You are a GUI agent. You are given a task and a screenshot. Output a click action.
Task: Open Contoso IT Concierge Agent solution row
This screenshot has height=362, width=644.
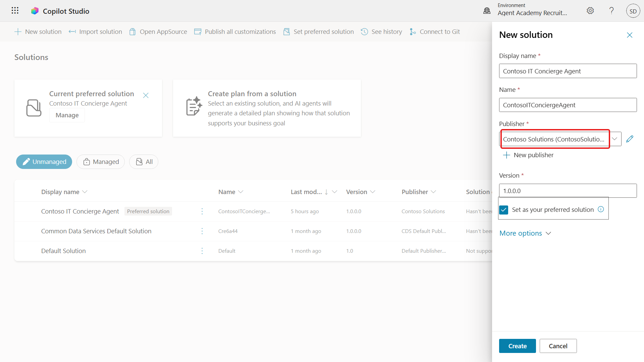click(x=80, y=211)
